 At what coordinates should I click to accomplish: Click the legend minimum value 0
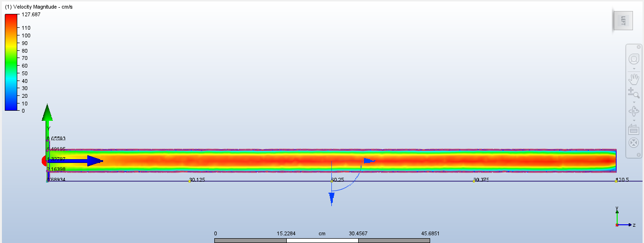(23, 111)
